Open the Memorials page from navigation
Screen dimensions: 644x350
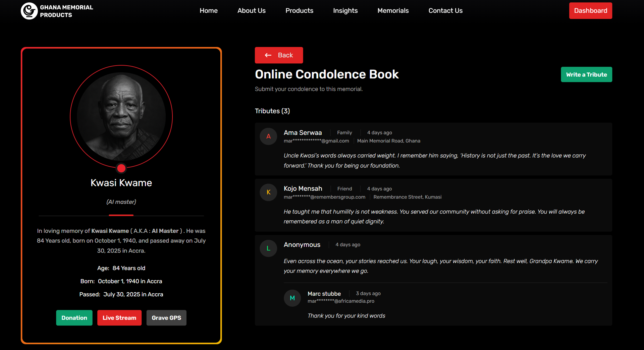393,10
